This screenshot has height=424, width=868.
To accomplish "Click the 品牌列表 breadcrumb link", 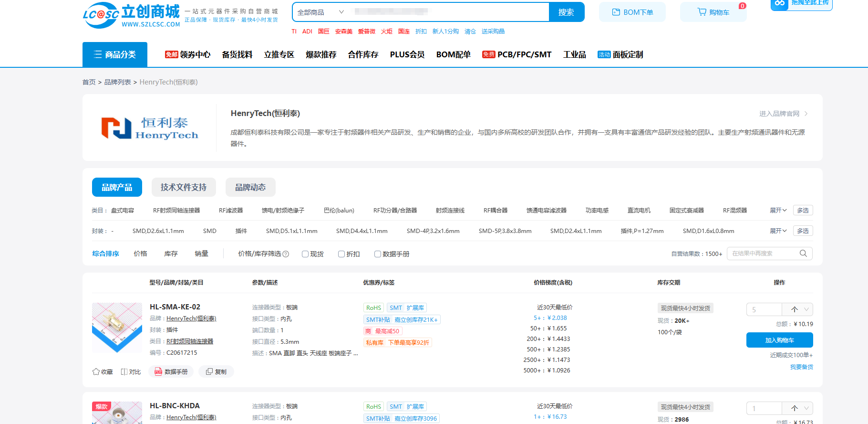I will tap(118, 82).
